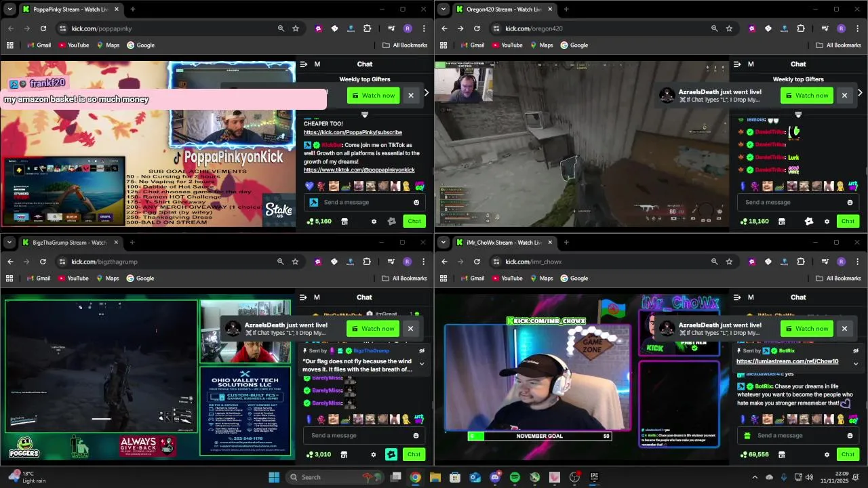Open emoji picker in Oregon420 chat

850,202
